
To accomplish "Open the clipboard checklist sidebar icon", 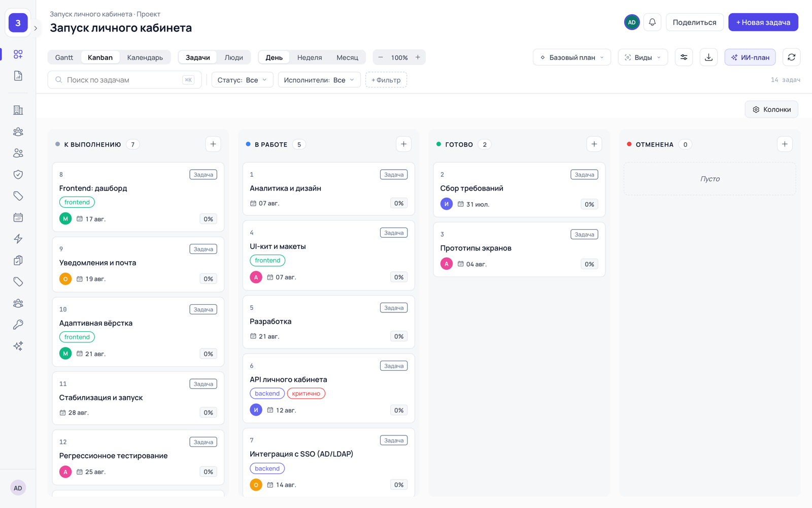I will [x=18, y=260].
